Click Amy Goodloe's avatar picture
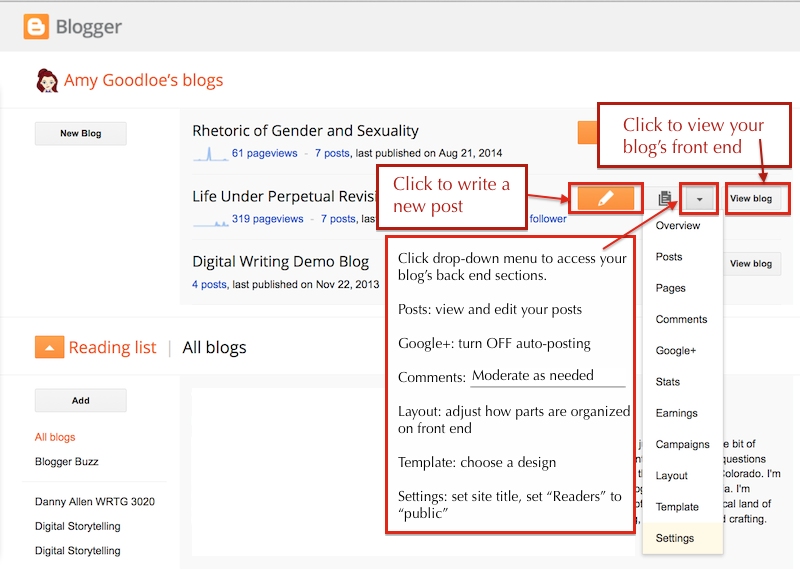This screenshot has height=569, width=800. click(47, 81)
